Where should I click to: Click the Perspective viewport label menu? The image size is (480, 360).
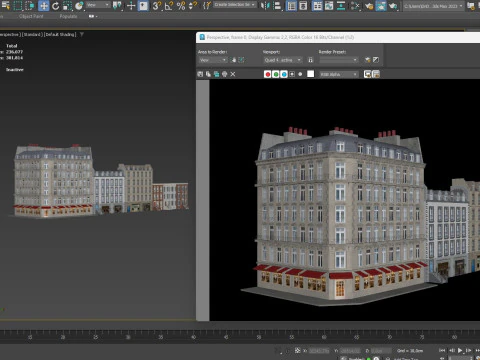click(9, 34)
